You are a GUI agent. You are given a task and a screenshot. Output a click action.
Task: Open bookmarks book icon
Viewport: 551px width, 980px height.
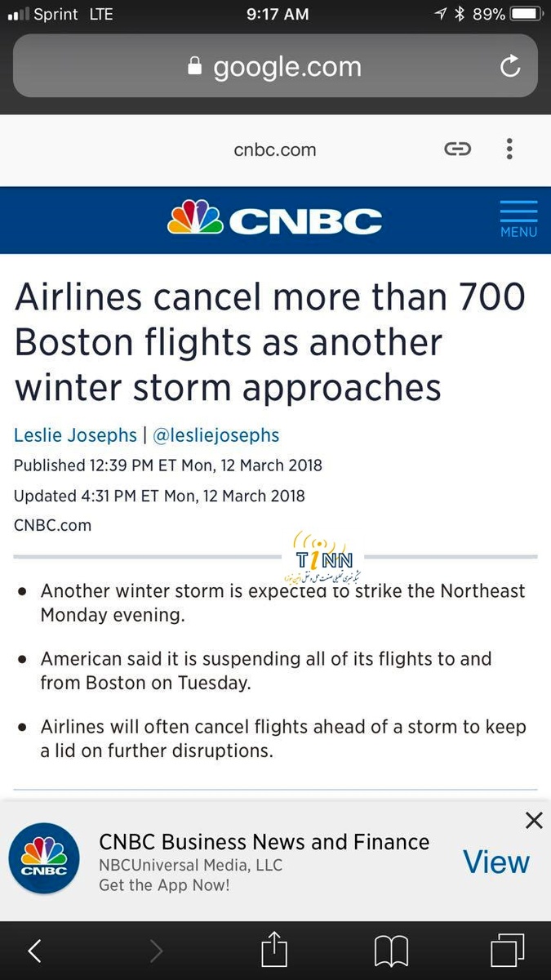pos(391,951)
